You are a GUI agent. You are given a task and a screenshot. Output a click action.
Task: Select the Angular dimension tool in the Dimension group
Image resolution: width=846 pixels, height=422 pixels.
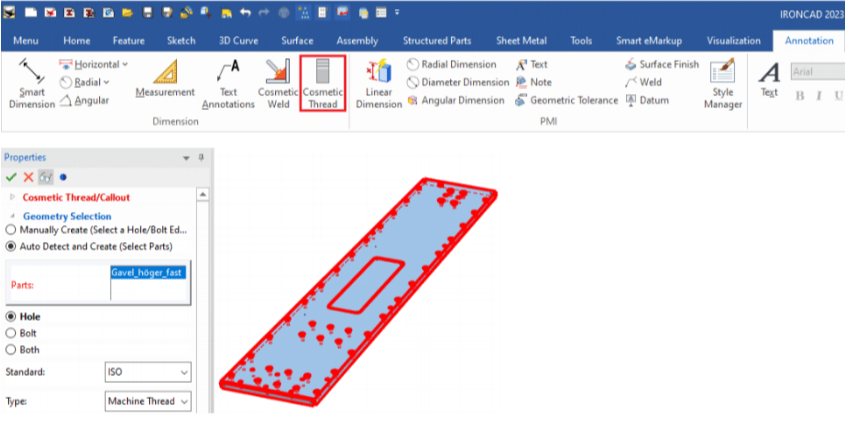click(x=84, y=100)
